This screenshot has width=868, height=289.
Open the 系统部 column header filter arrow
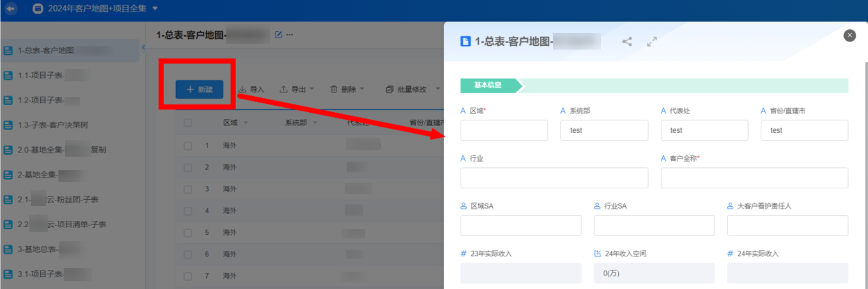tap(315, 123)
